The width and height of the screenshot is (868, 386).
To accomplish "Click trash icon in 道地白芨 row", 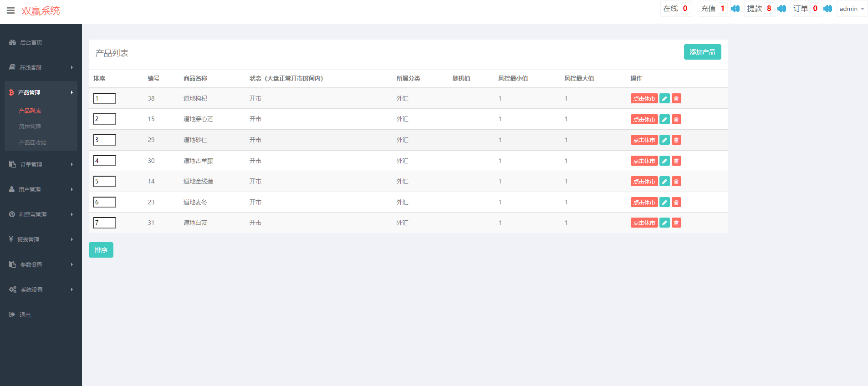I will click(676, 223).
